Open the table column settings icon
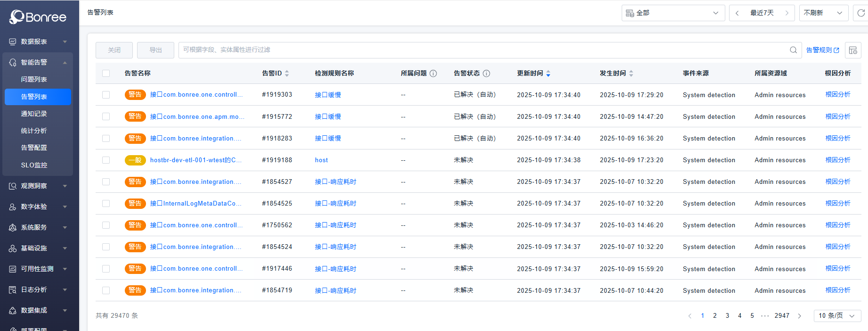 pos(853,50)
